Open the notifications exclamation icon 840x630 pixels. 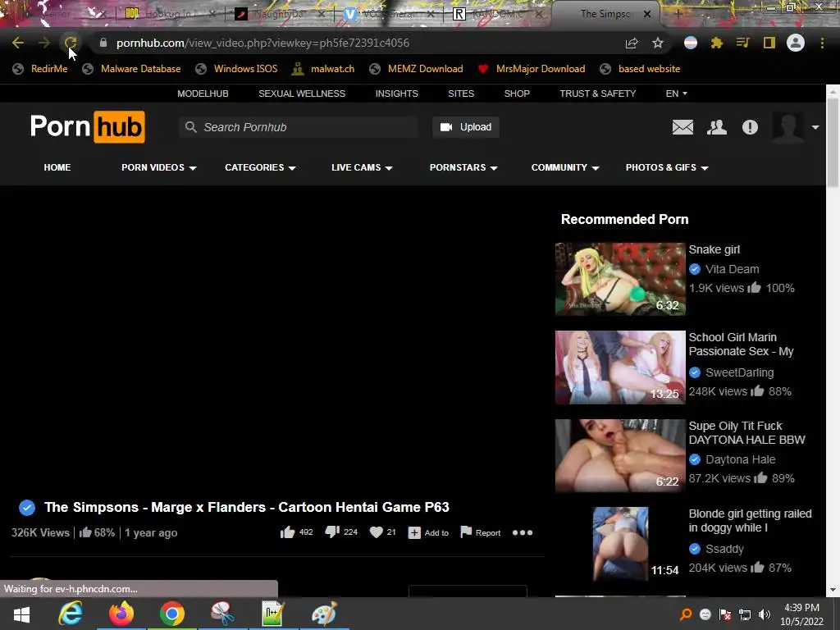pos(750,127)
